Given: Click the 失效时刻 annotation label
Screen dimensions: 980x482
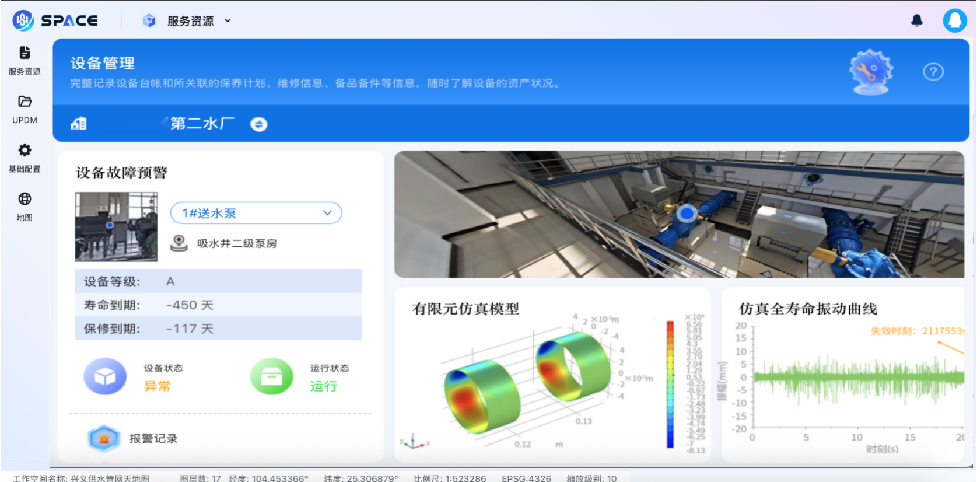Looking at the screenshot, I should coord(917,331).
